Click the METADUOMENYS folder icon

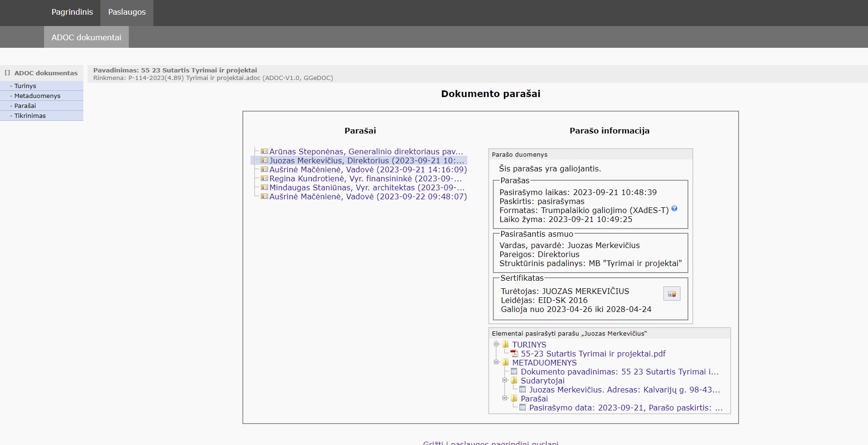coord(506,363)
